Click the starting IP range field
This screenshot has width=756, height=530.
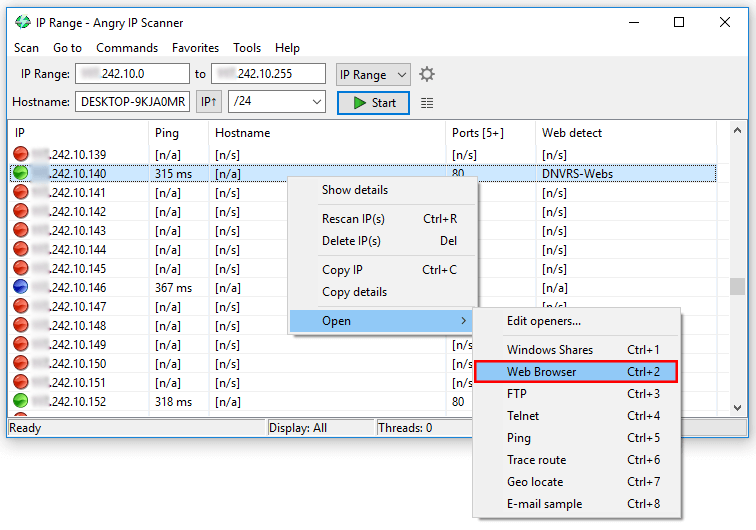click(132, 74)
